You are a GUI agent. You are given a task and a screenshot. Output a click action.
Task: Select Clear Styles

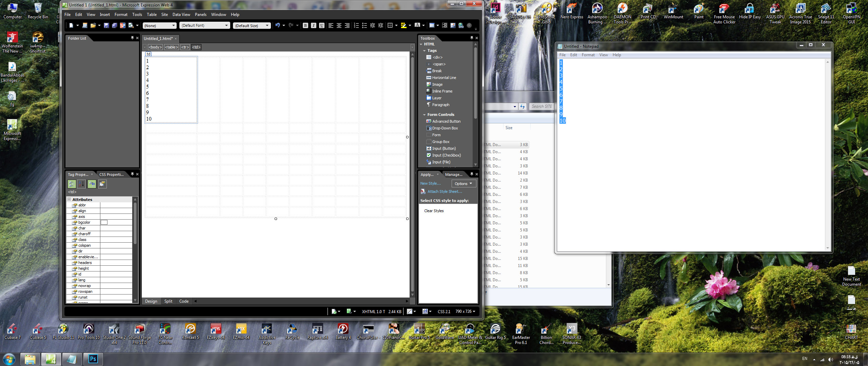(x=434, y=211)
